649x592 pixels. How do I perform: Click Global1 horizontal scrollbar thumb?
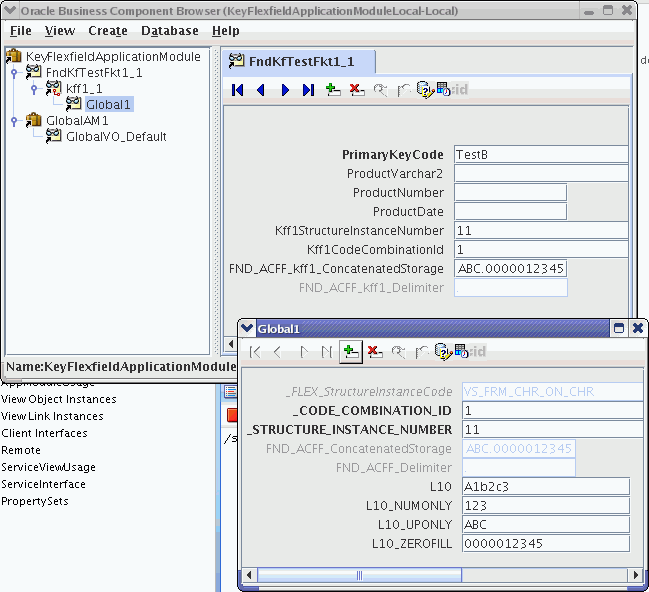point(359,575)
